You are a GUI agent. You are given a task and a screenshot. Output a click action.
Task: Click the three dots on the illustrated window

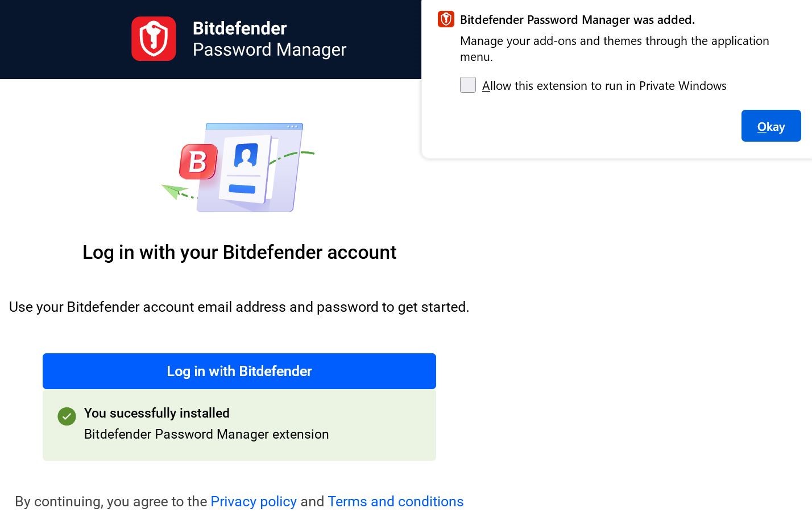[x=292, y=126]
